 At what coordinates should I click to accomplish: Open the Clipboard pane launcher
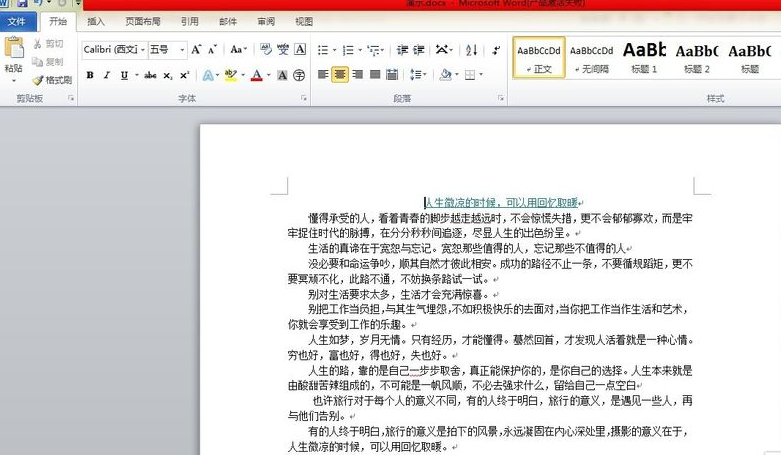click(x=71, y=99)
